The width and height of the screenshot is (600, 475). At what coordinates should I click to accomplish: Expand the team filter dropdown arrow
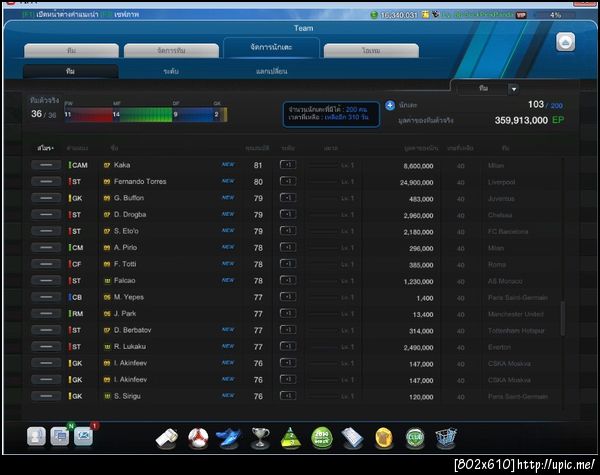514,89
